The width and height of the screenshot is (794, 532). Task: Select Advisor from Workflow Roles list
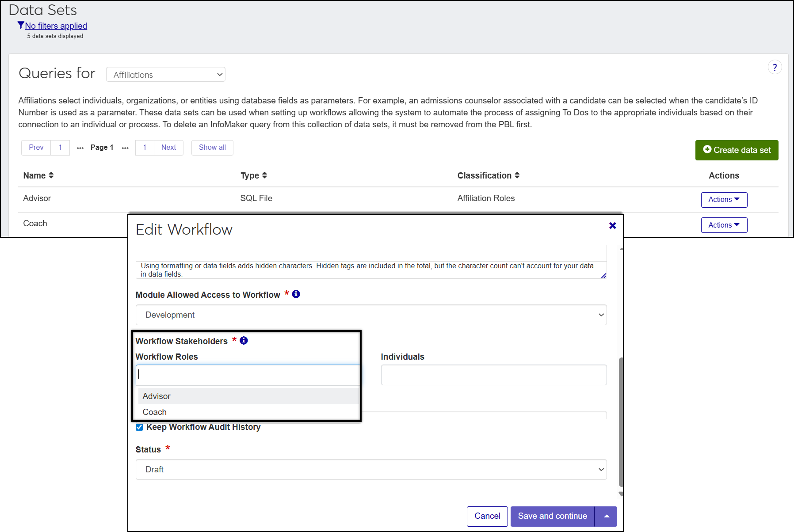click(x=157, y=396)
